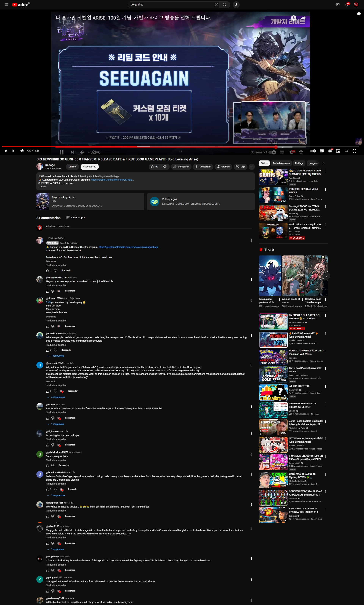This screenshot has width=364, height=605.
Task: Toggle the autoplay switch in player
Action: point(313,151)
